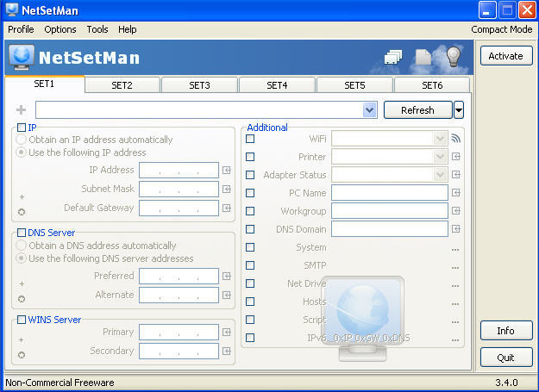Open Net Drive settings ellipsis button
The width and height of the screenshot is (539, 392).
(455, 285)
